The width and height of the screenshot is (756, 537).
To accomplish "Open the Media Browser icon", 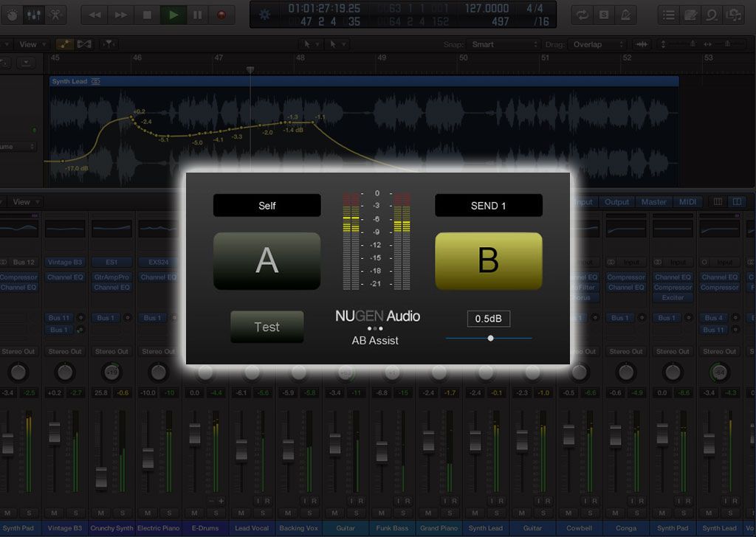I will click(x=734, y=15).
